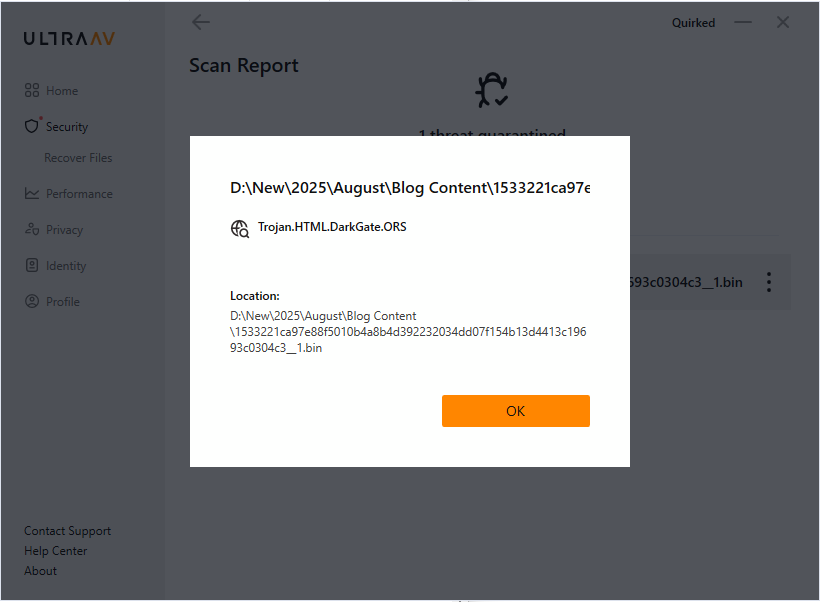Select the Security shield icon
The height and width of the screenshot is (602, 821).
(x=32, y=127)
